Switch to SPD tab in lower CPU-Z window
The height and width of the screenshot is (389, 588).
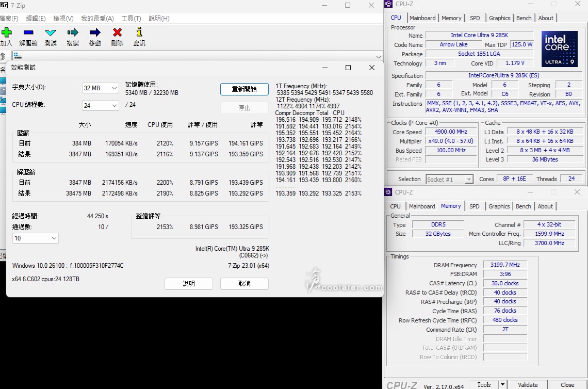coord(474,206)
